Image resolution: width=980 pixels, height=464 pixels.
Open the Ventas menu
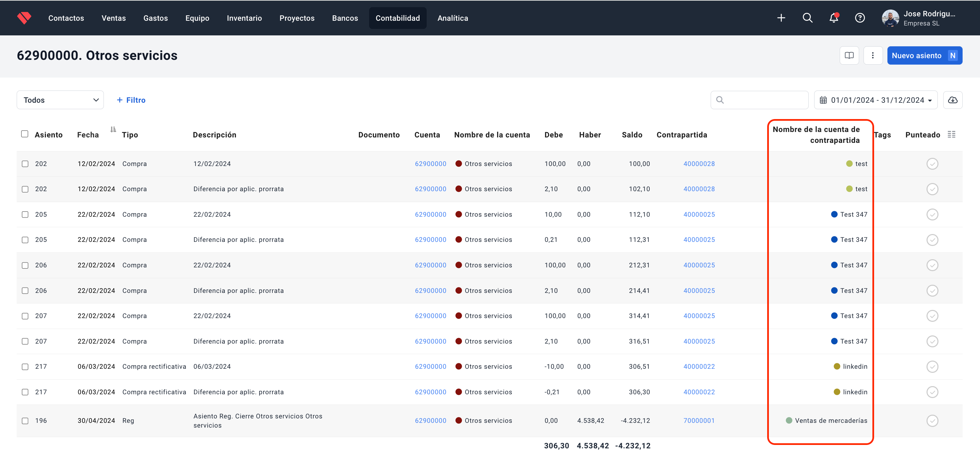point(114,18)
